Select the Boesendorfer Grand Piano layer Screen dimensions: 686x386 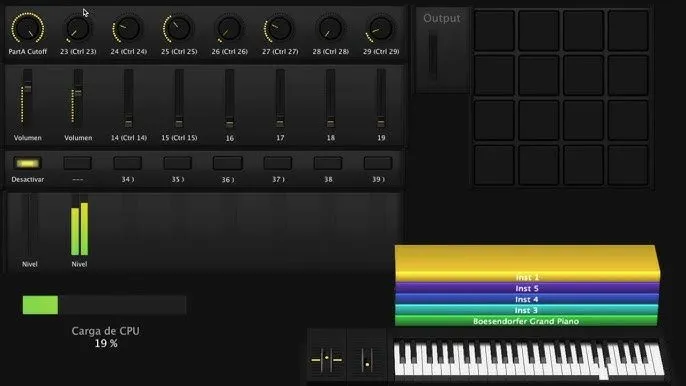(x=526, y=321)
